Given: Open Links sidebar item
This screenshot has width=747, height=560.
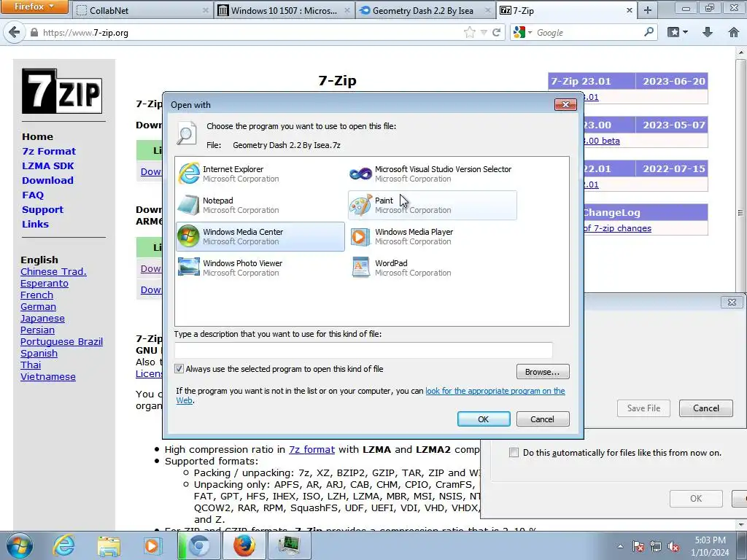Looking at the screenshot, I should [x=35, y=224].
